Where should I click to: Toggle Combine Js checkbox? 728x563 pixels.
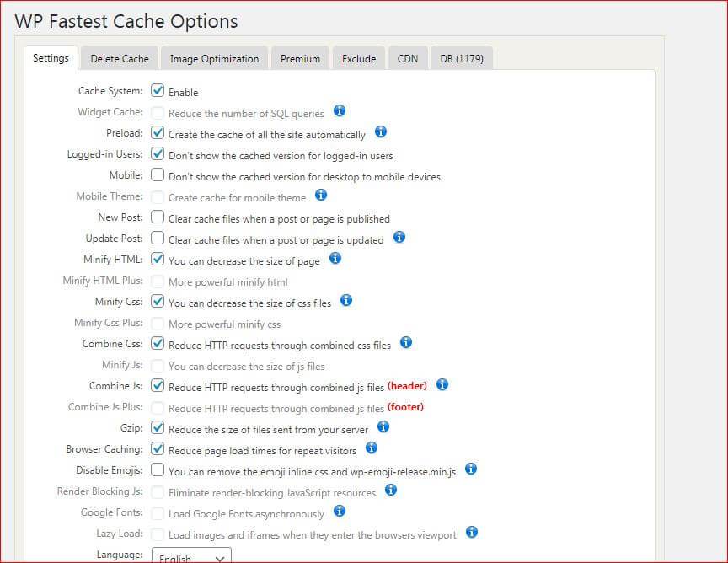(158, 385)
